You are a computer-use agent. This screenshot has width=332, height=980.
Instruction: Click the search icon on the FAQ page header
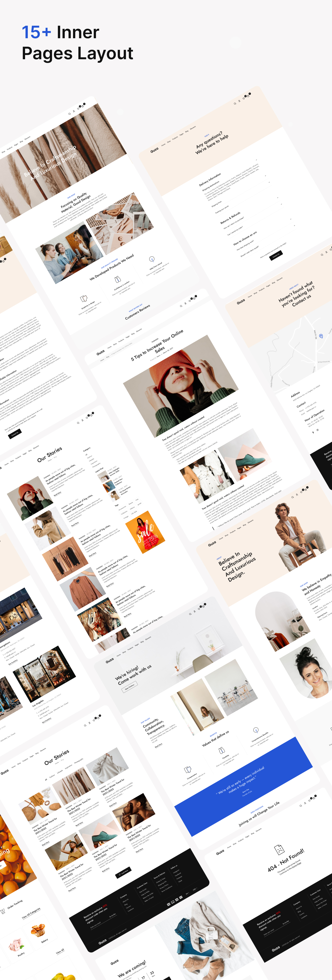[235, 103]
